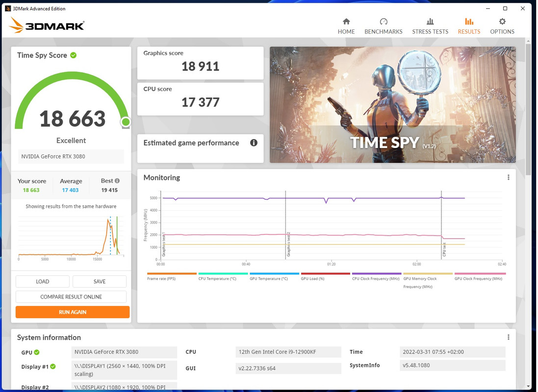The height and width of the screenshot is (392, 538).
Task: Click the SAVE button
Action: click(x=100, y=282)
